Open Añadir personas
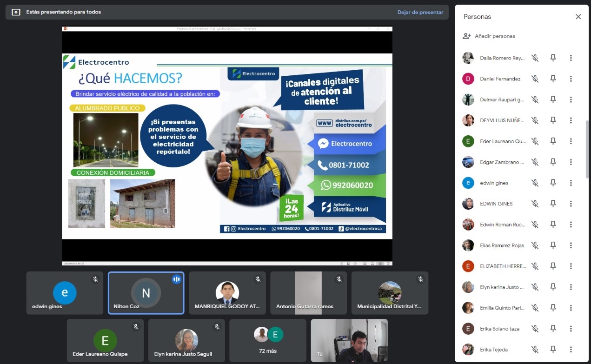 coord(489,36)
